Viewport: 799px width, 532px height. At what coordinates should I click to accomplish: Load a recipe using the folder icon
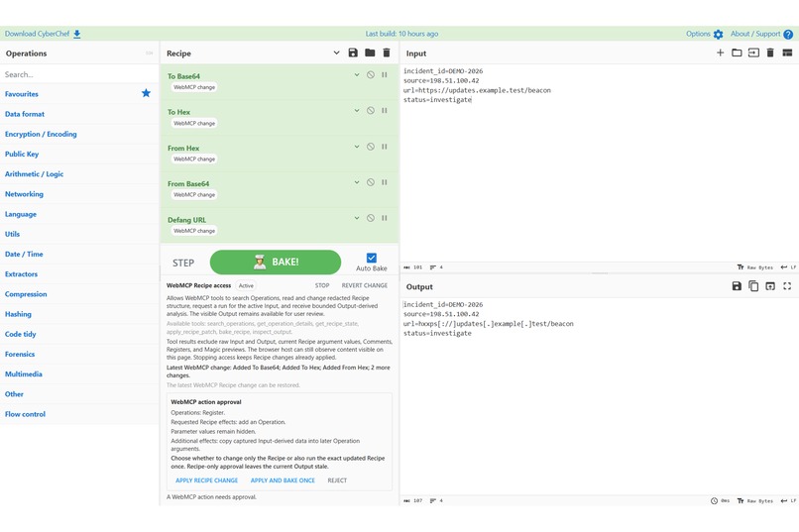pos(370,53)
